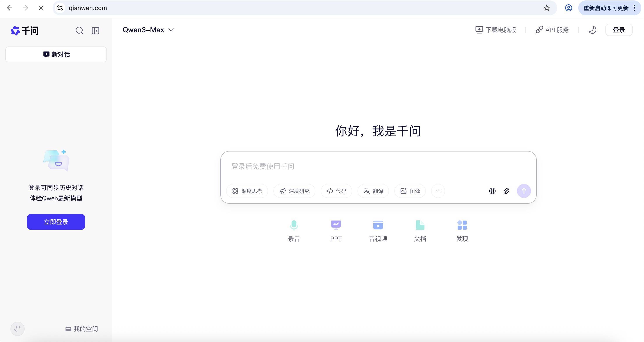The height and width of the screenshot is (342, 644).
Task: Start a 新对话 new conversation
Action: (56, 54)
